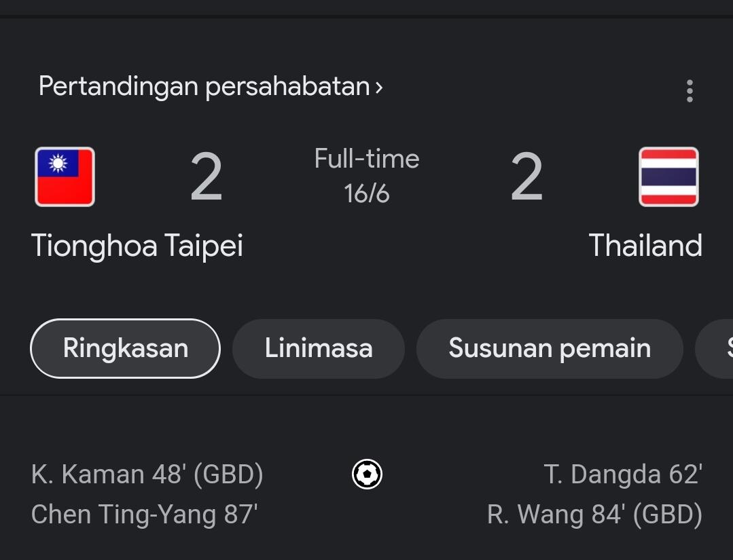Open the Susunan pemain tab

(x=550, y=348)
